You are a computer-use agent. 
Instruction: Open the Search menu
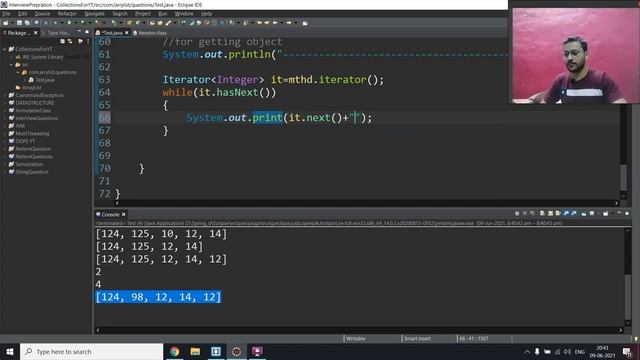[x=120, y=13]
